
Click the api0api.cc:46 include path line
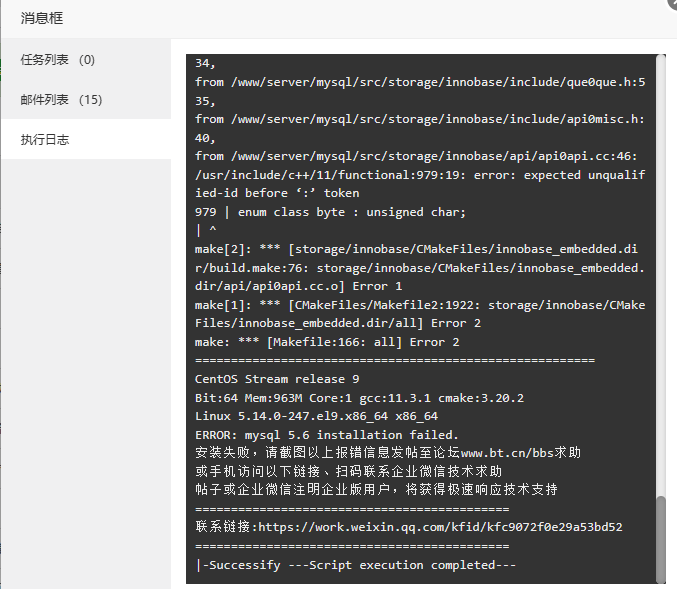click(x=416, y=156)
